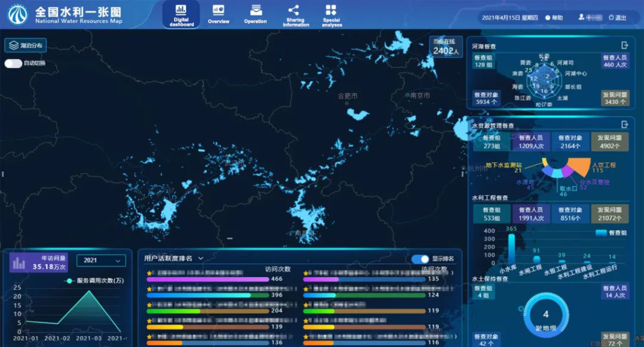Image resolution: width=644 pixels, height=347 pixels.
Task: Click the Special analyses grid icon
Action: (331, 9)
